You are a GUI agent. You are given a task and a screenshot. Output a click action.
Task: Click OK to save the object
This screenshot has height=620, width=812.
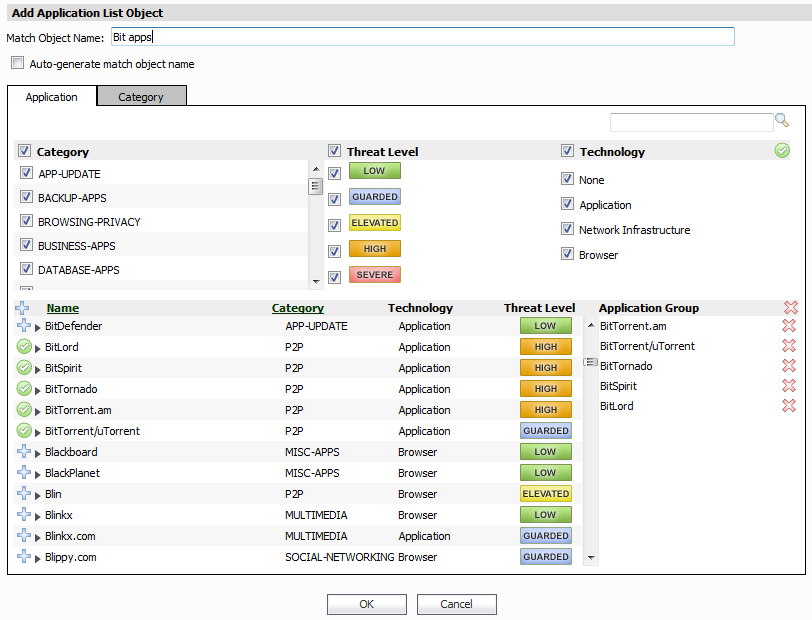(367, 604)
